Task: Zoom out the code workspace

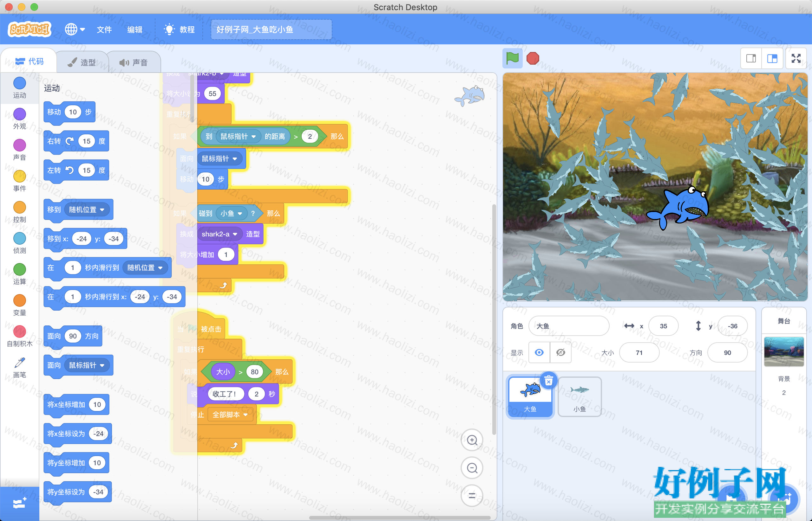Action: pyautogui.click(x=472, y=468)
